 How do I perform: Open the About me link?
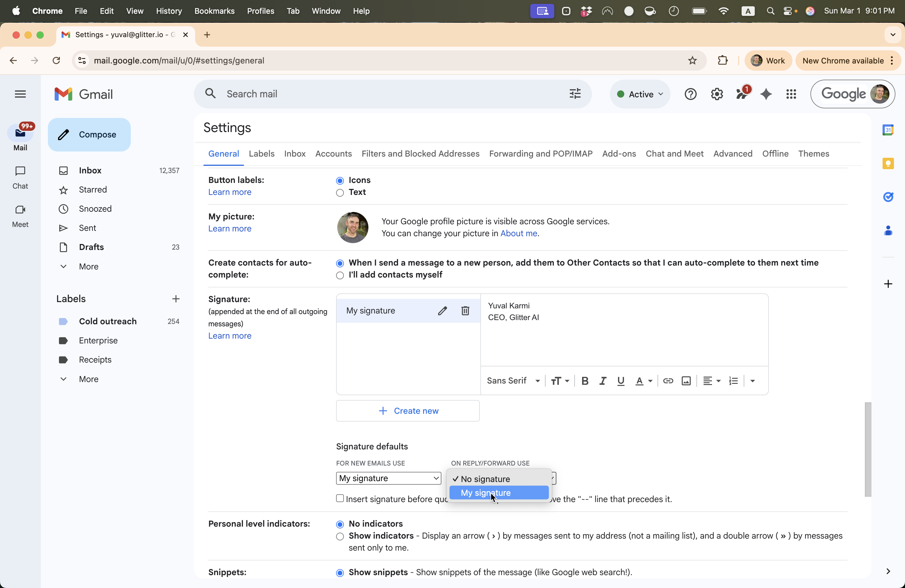tap(518, 233)
